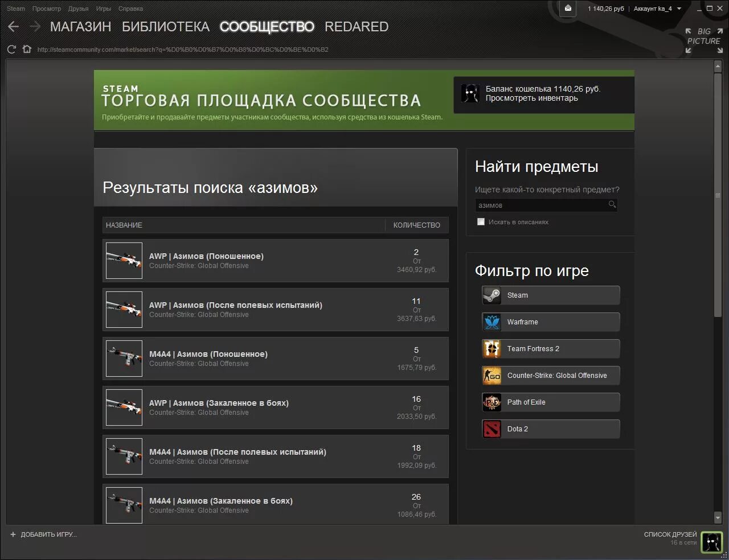Click the steamcommunity URL address bar
Image resolution: width=729 pixels, height=560 pixels.
pyautogui.click(x=183, y=50)
